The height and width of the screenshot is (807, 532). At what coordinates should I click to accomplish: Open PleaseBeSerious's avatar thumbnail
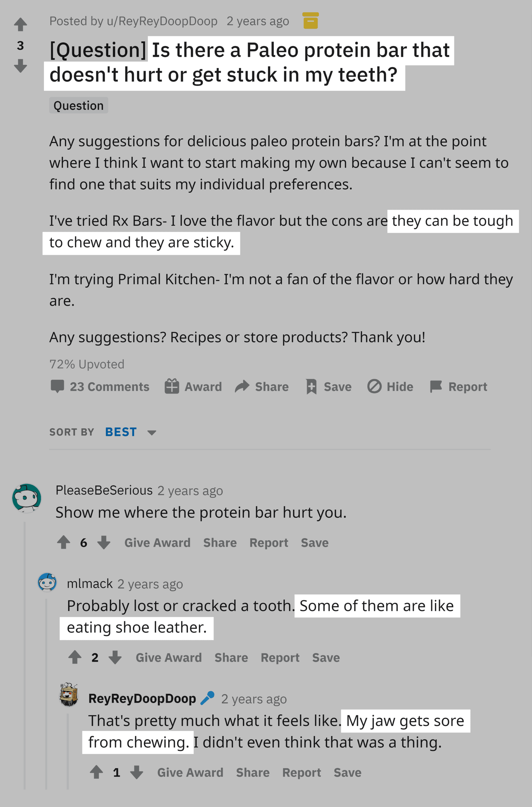point(27,498)
